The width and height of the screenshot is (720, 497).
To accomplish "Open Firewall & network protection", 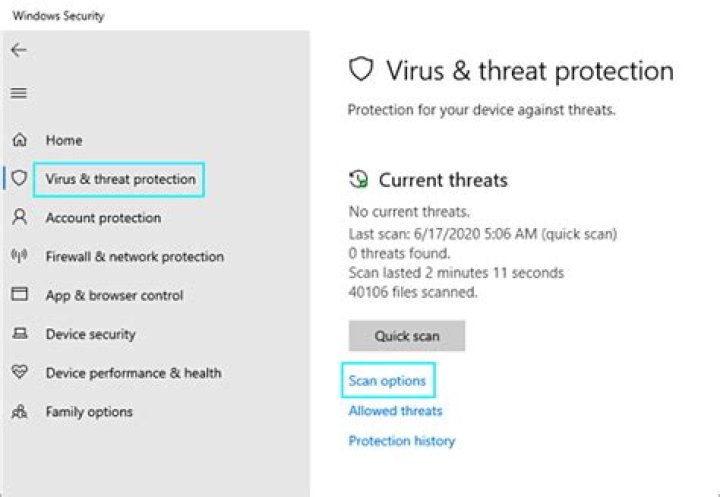I will point(135,257).
